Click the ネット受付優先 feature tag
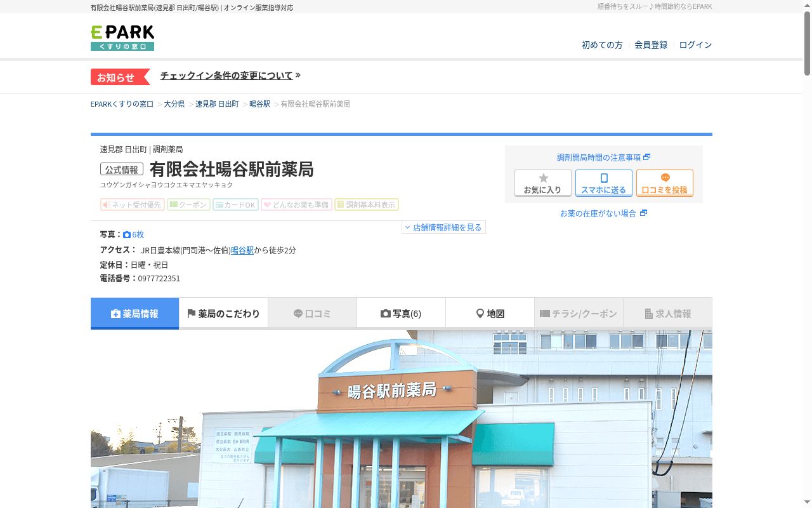Image resolution: width=812 pixels, height=508 pixels. coord(133,204)
